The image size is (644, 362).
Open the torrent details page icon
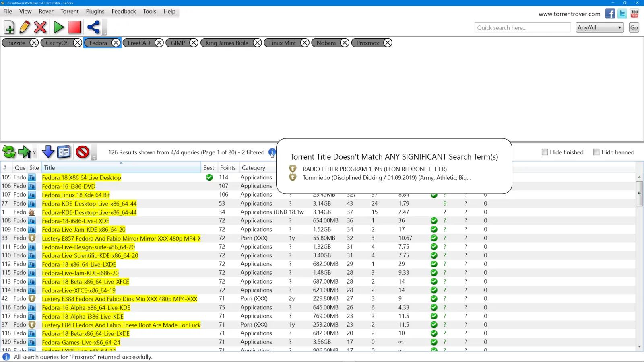64,152
